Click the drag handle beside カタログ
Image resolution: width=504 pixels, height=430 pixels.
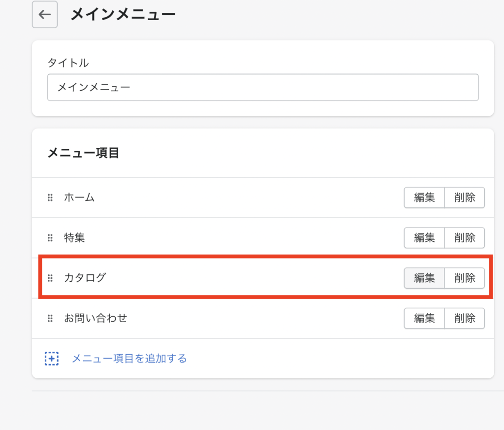click(50, 278)
